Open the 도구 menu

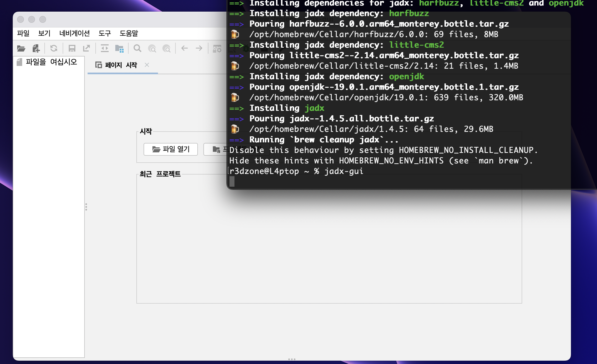point(105,33)
